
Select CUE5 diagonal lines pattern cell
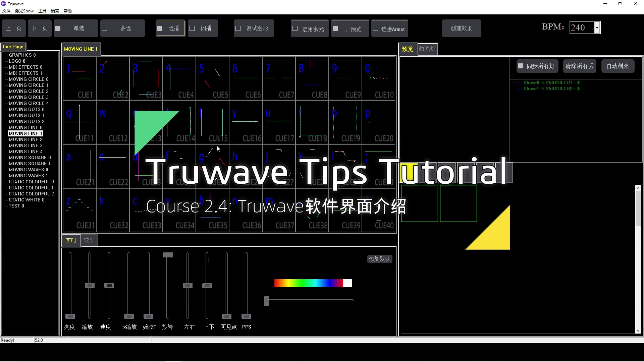click(212, 78)
